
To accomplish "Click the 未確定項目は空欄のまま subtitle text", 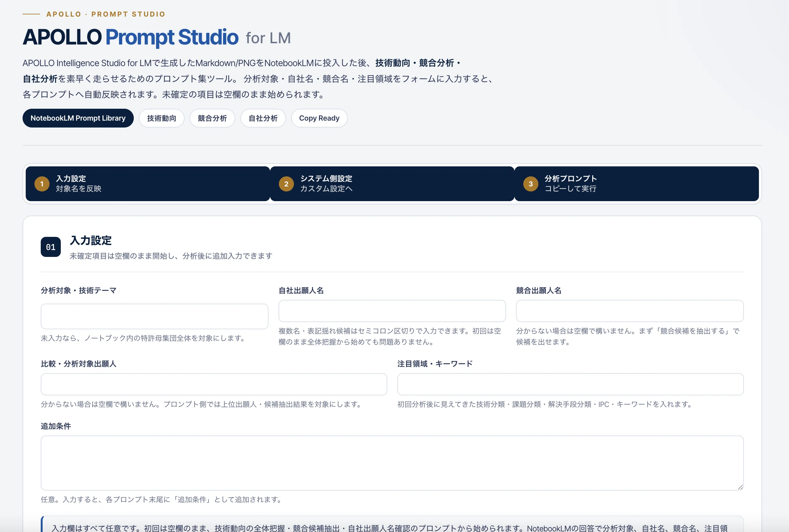I will click(x=171, y=256).
